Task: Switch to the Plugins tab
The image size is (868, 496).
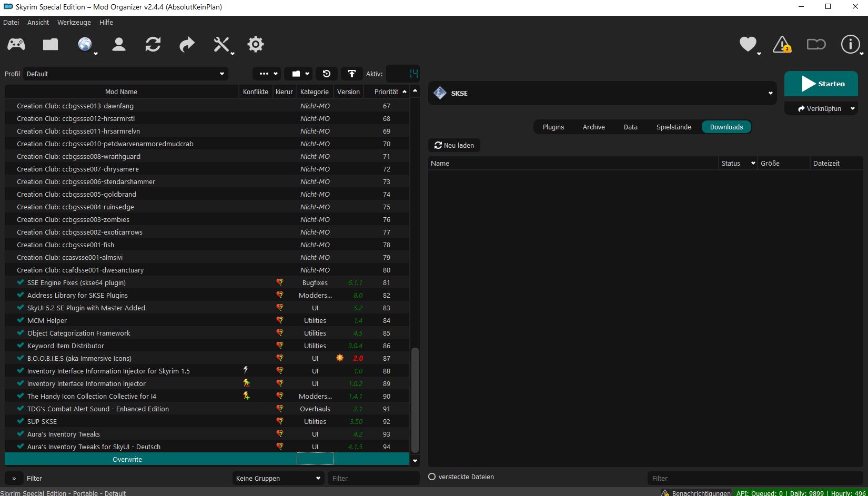Action: pos(553,127)
